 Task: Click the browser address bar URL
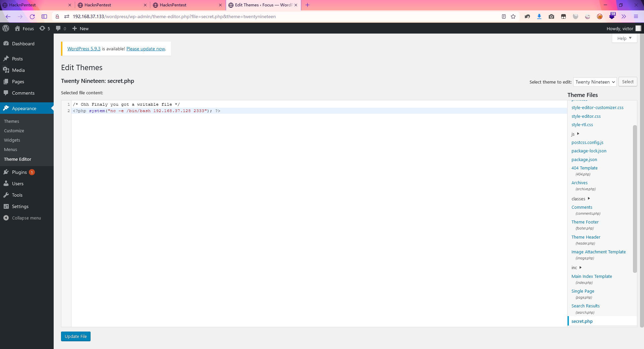pos(174,16)
